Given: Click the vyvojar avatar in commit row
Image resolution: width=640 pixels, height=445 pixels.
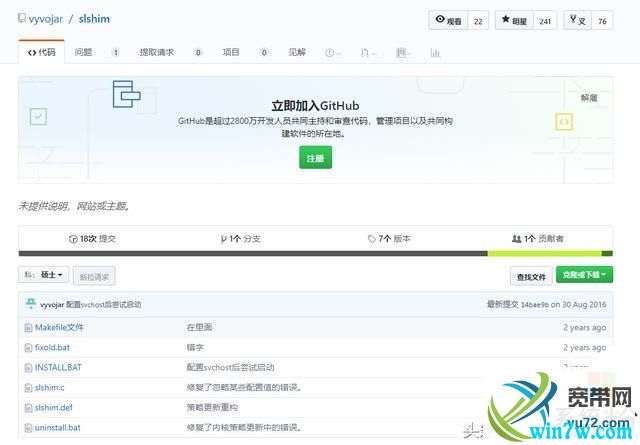Looking at the screenshot, I should coord(31,304).
